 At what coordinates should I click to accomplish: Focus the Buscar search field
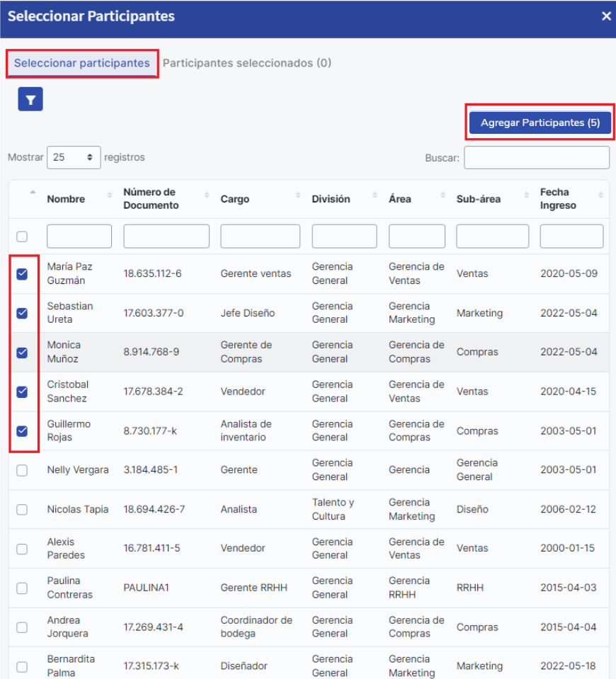[536, 158]
